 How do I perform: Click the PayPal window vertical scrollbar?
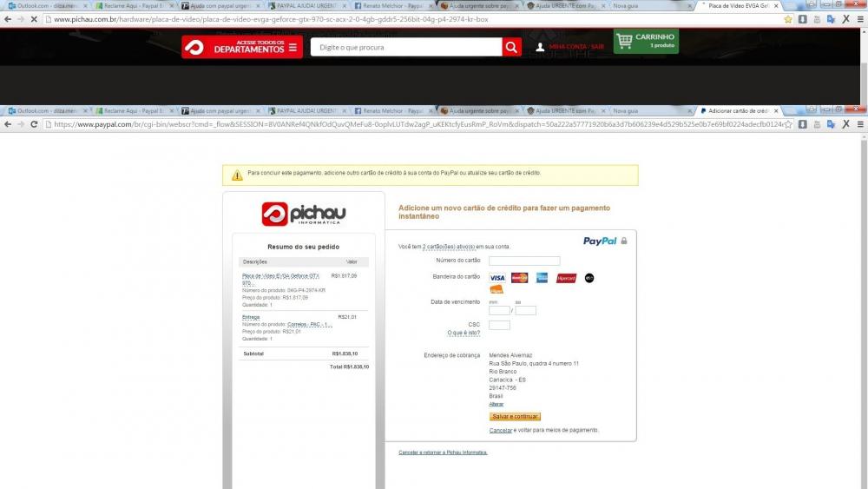pyautogui.click(x=864, y=310)
